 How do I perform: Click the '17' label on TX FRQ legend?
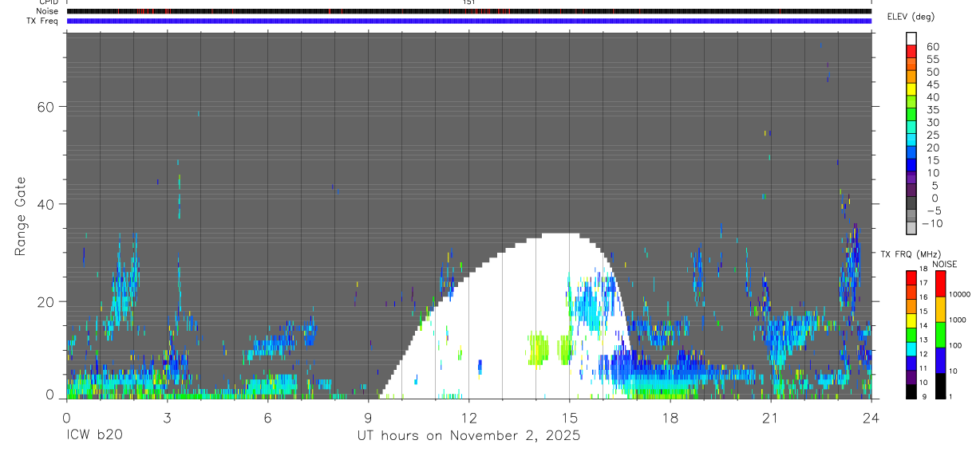924,284
